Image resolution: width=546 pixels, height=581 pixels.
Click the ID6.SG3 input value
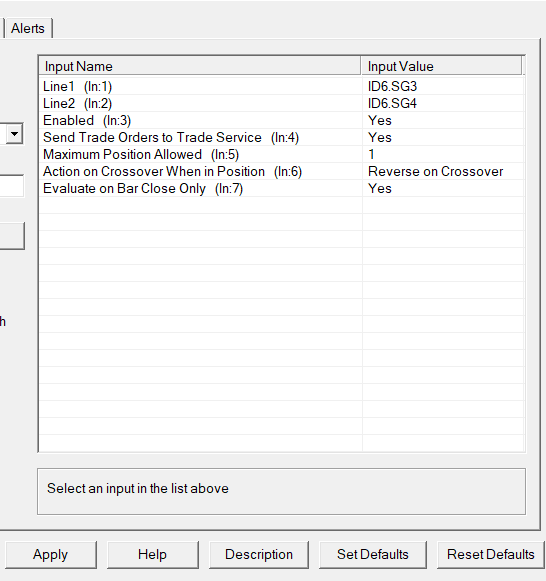[392, 86]
